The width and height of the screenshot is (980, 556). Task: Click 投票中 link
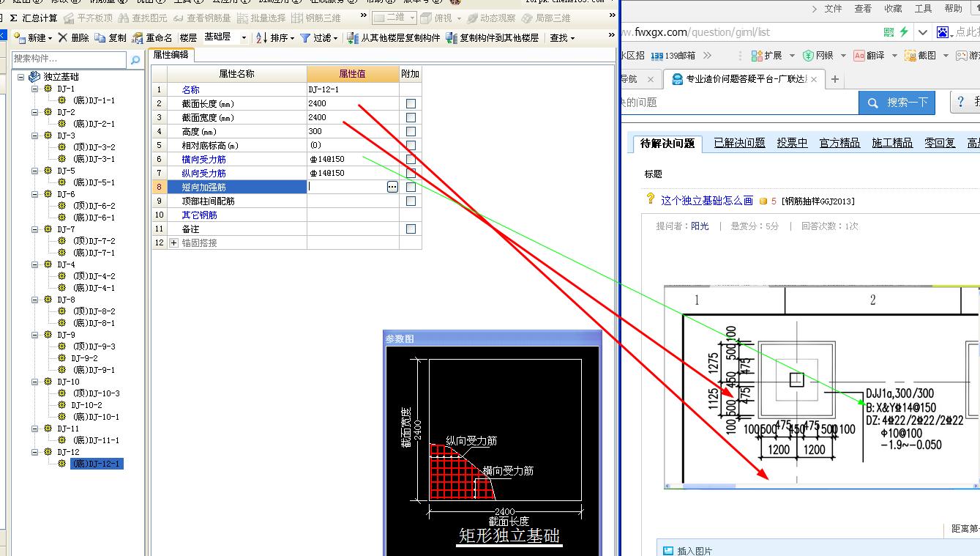click(x=792, y=143)
